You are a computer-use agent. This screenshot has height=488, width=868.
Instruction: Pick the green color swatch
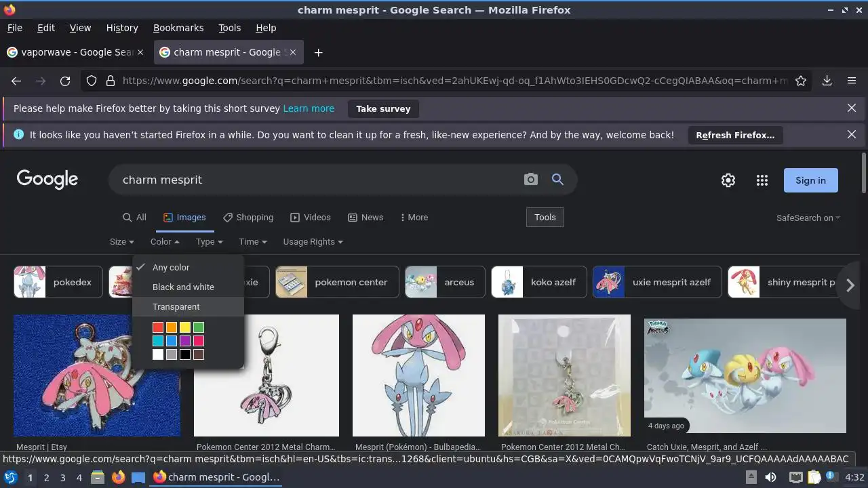click(199, 327)
